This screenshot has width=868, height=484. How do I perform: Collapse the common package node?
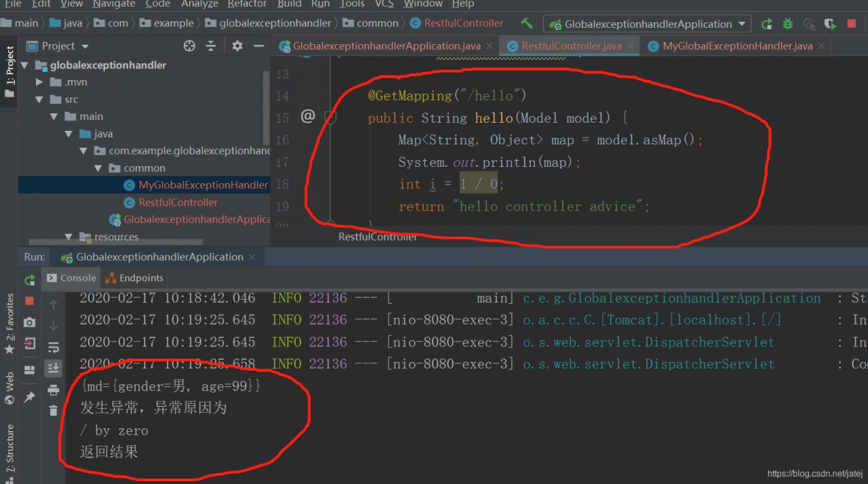[99, 168]
